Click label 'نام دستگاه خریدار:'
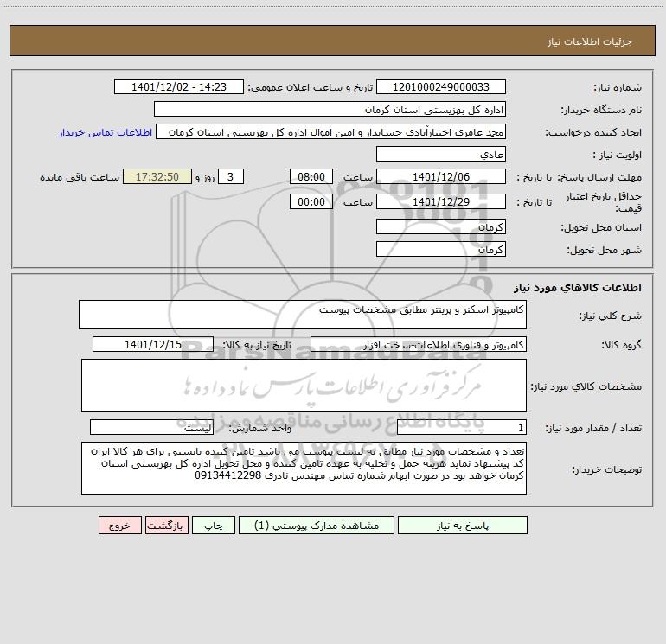 pyautogui.click(x=601, y=110)
